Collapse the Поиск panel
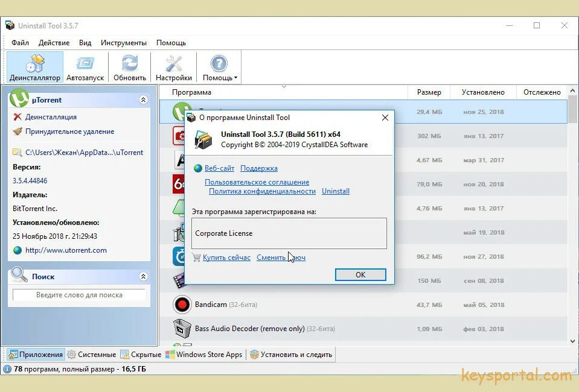579x392 pixels. (144, 277)
